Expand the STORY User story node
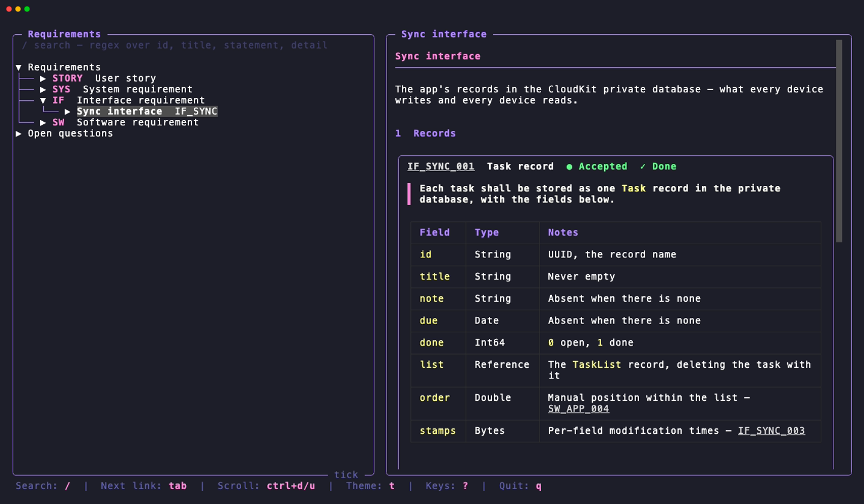Image resolution: width=864 pixels, height=504 pixels. tap(43, 78)
